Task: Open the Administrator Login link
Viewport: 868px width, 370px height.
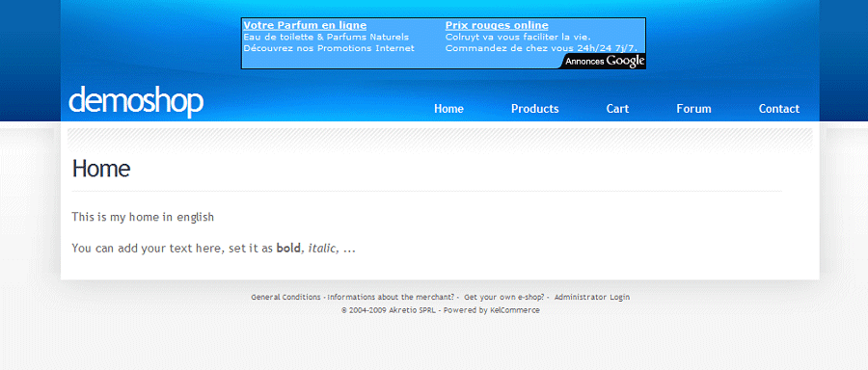Action: point(592,297)
